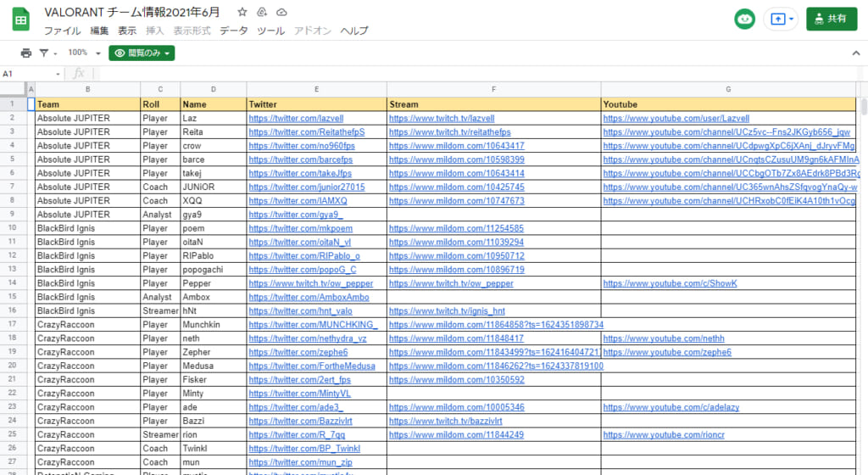Open twitch.tv/bazzivlrt link
Viewport: 868px width, 475px height.
coord(446,421)
